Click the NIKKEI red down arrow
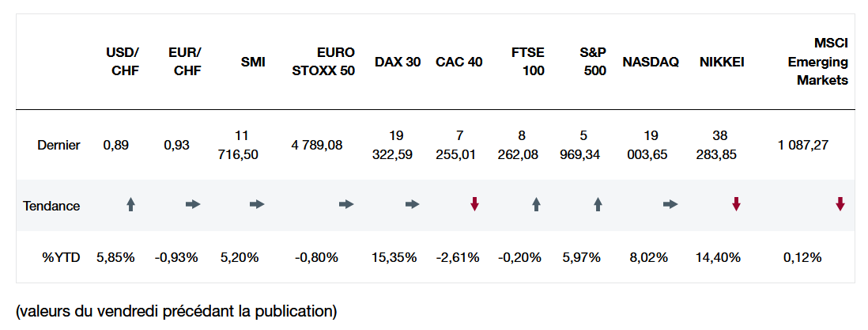Viewport: 868px width, 330px height. coord(736,205)
